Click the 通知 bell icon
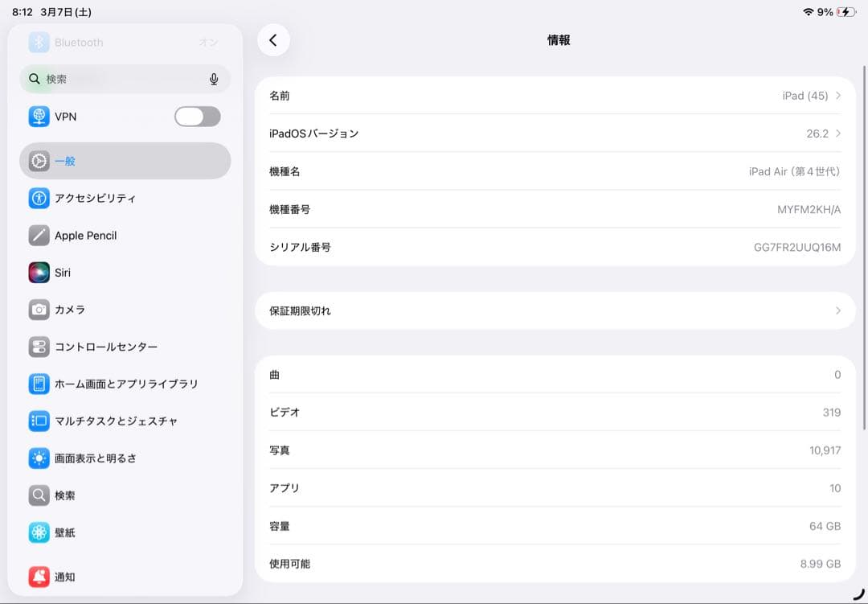868x604 pixels. 39,577
